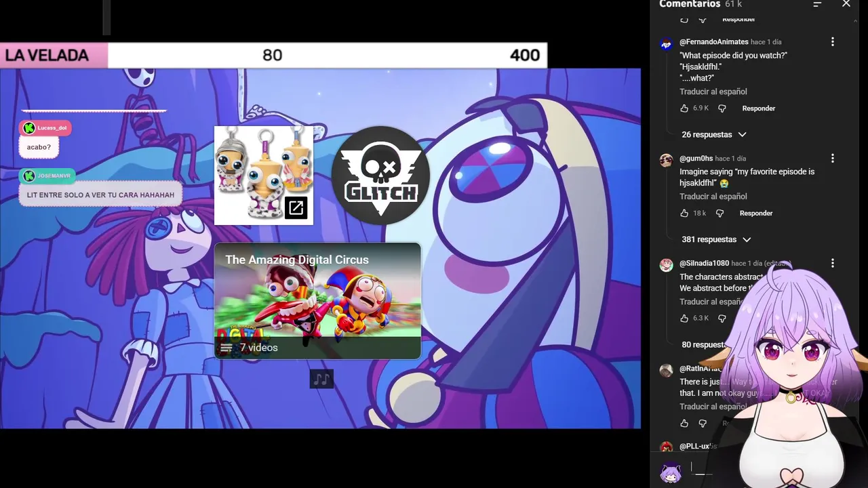The height and width of the screenshot is (488, 868).
Task: Open @gum0hs channel link
Action: point(696,159)
